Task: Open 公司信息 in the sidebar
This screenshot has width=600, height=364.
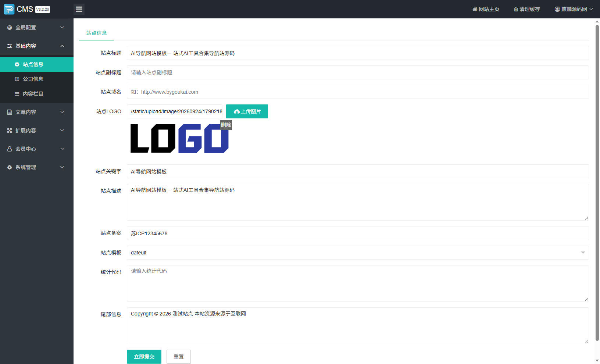Action: click(37, 79)
